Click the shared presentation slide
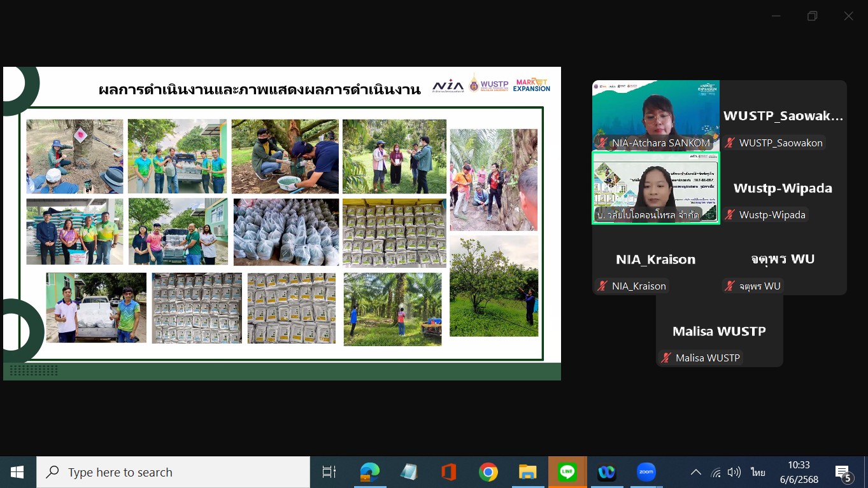This screenshot has height=488, width=868. [281, 223]
